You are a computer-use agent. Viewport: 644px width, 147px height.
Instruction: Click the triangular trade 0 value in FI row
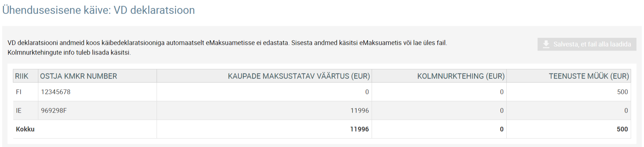click(502, 92)
